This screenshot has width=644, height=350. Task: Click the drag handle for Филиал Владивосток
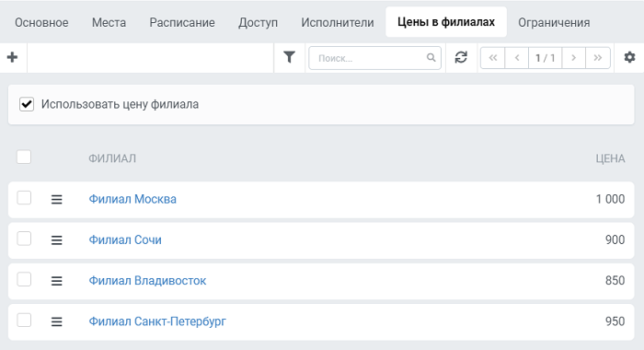[57, 281]
